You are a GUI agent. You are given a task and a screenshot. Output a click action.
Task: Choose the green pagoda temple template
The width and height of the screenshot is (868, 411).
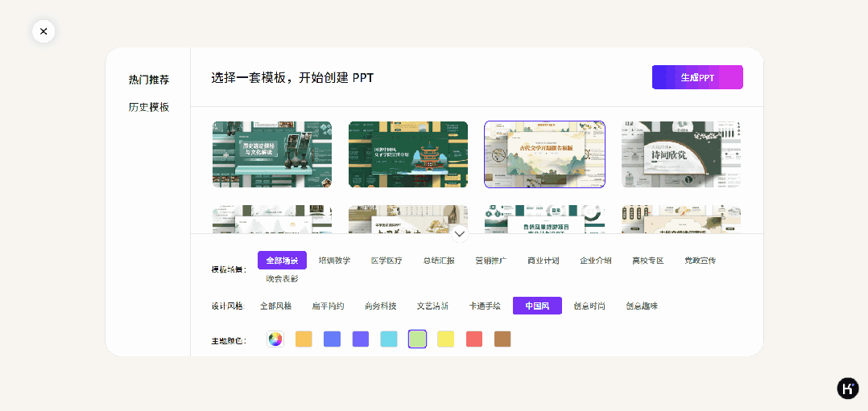click(408, 154)
